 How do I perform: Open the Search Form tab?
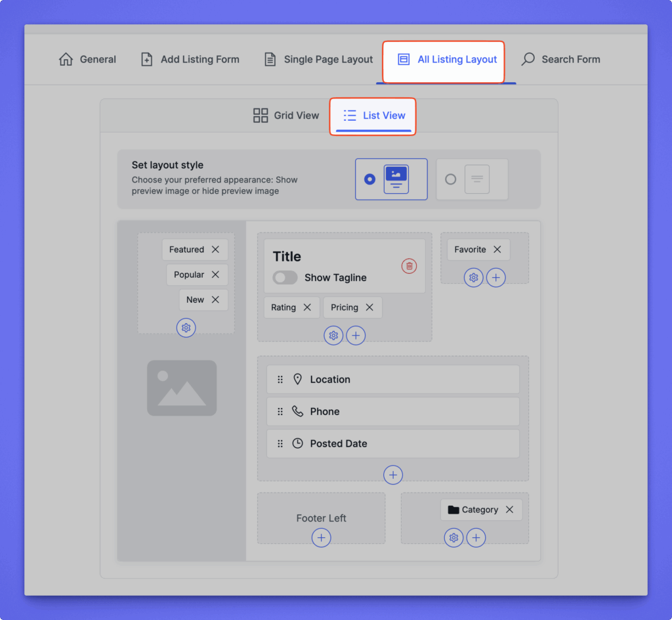(x=560, y=59)
